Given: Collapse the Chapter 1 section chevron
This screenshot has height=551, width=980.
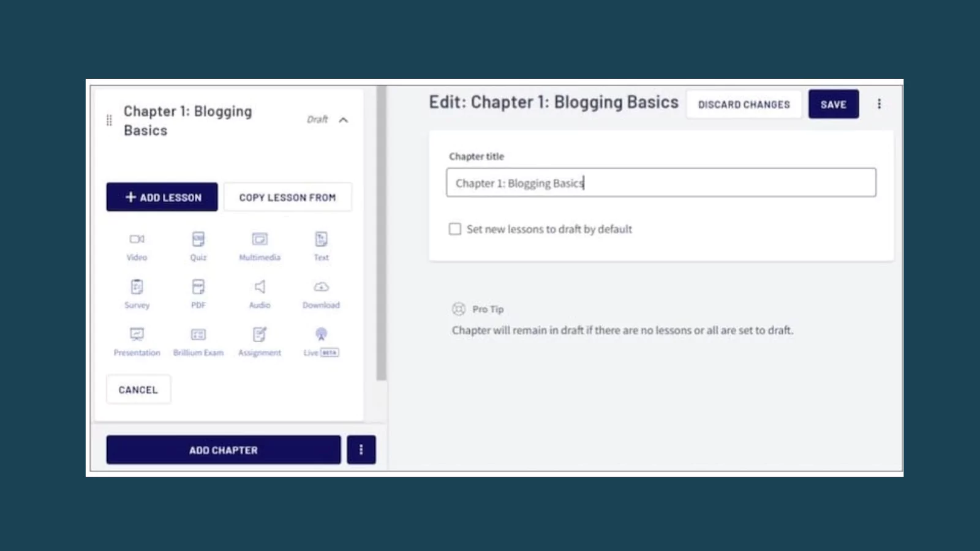Looking at the screenshot, I should [x=344, y=120].
